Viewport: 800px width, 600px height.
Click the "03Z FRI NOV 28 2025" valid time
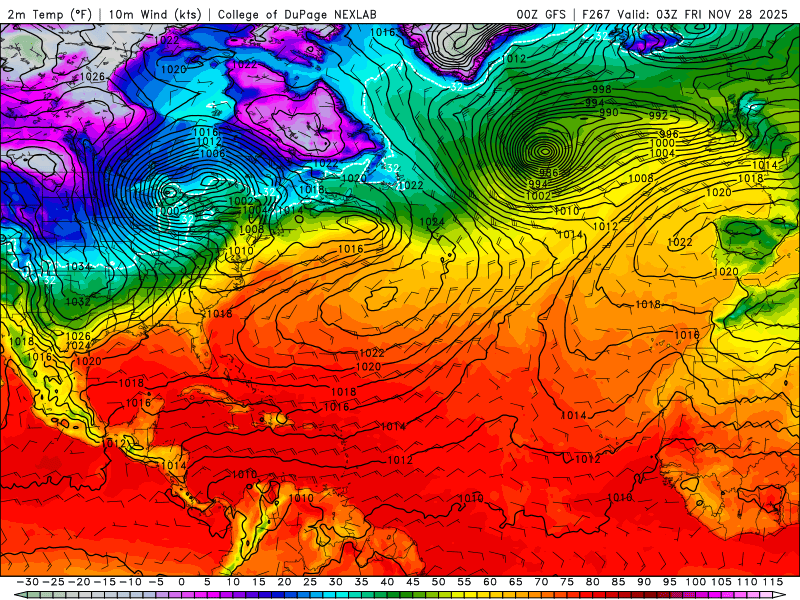coord(722,14)
